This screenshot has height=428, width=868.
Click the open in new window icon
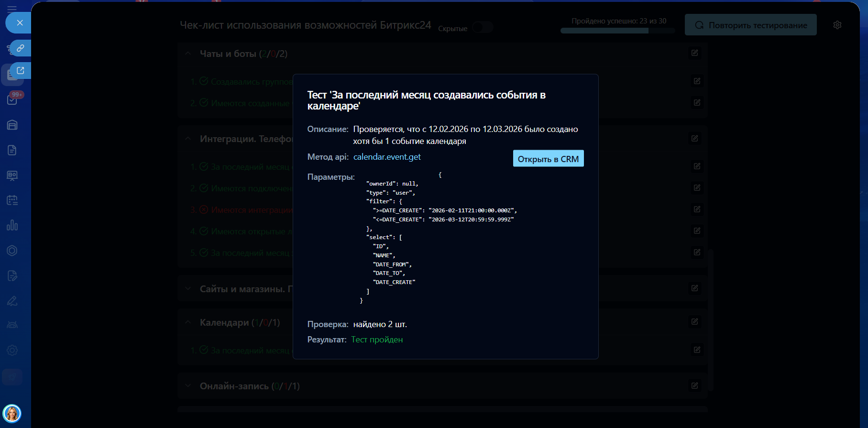[x=21, y=71]
